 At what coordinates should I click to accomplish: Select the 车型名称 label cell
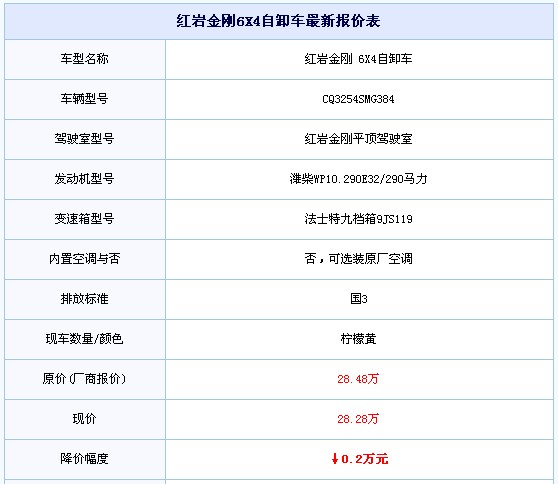tap(85, 59)
